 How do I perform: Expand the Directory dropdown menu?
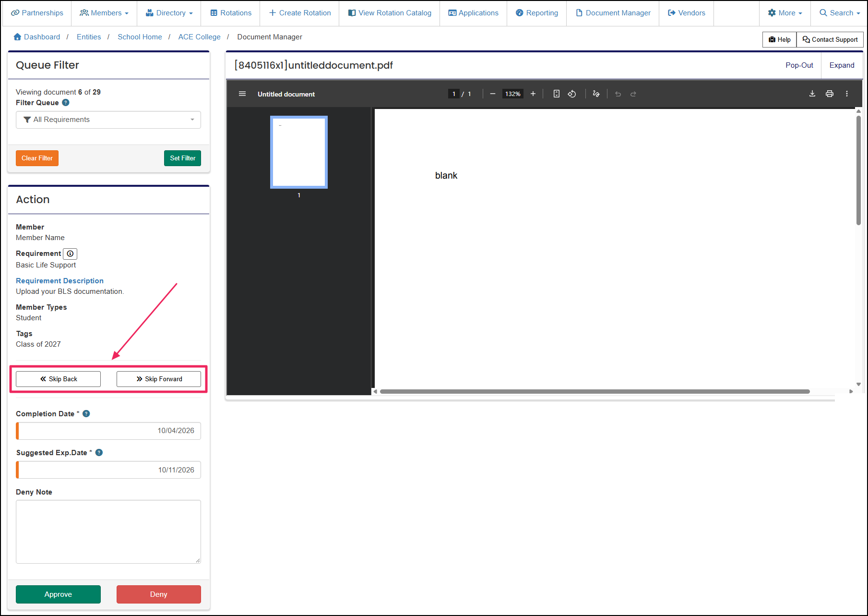pyautogui.click(x=169, y=13)
